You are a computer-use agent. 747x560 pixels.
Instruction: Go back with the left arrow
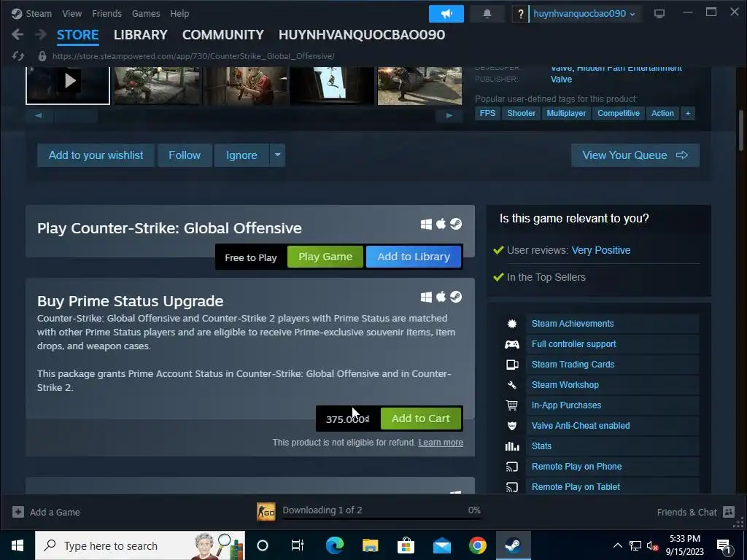[18, 34]
